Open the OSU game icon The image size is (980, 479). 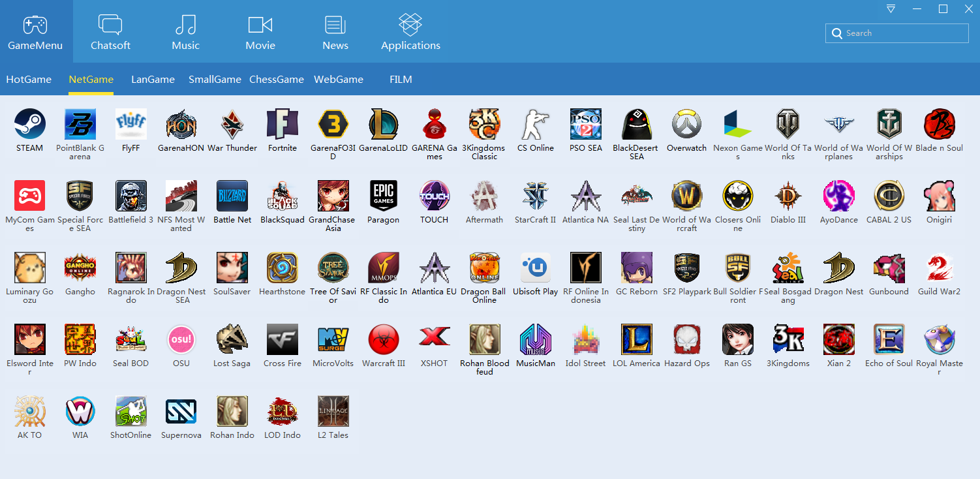coord(181,339)
